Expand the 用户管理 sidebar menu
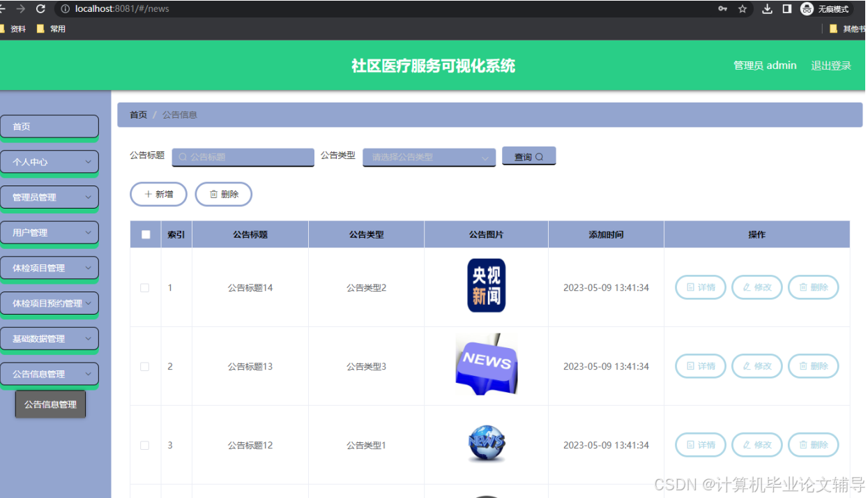Image resolution: width=868 pixels, height=498 pixels. pos(50,232)
